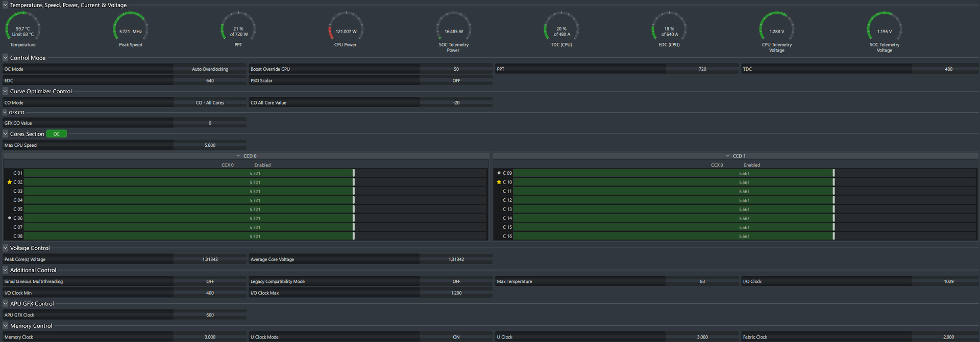Adjust the C 12 core speed bar

pos(744,200)
